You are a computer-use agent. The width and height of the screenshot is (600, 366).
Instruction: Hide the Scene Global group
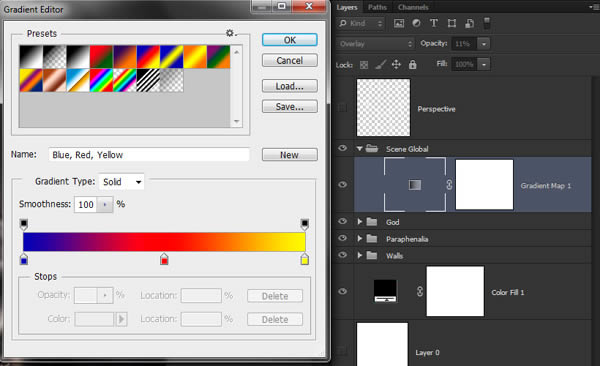342,148
